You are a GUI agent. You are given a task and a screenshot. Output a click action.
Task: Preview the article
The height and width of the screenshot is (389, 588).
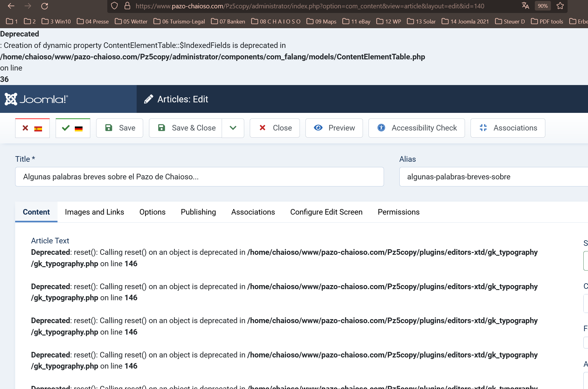click(334, 128)
